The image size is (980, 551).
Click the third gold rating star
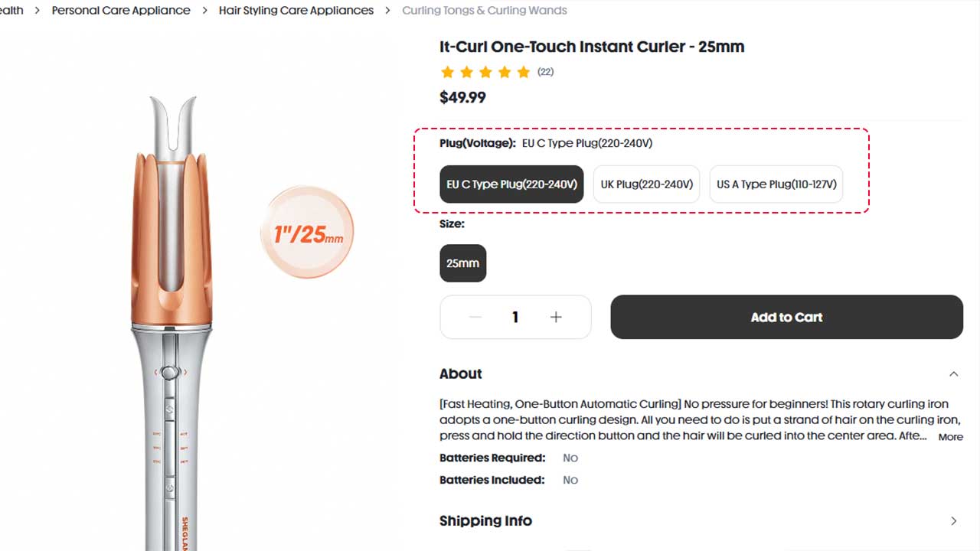point(485,72)
